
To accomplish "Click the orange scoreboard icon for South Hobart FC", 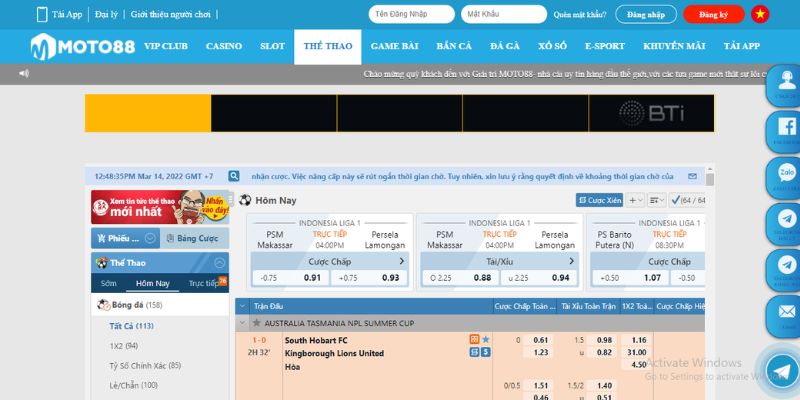I will click(474, 339).
